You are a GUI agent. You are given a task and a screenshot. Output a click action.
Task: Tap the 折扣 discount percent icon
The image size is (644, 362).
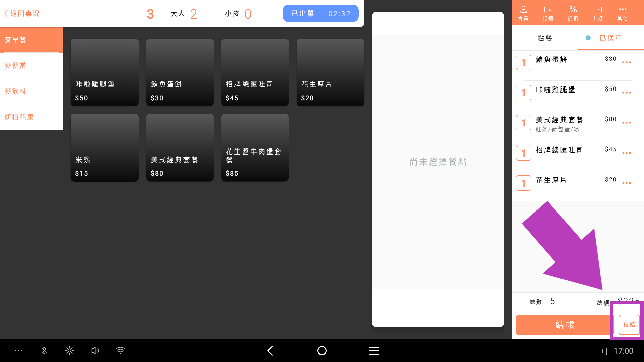tap(573, 13)
